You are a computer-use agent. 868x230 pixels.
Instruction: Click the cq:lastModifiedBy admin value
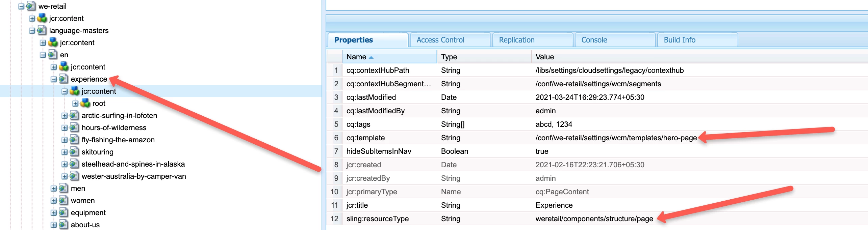point(545,111)
